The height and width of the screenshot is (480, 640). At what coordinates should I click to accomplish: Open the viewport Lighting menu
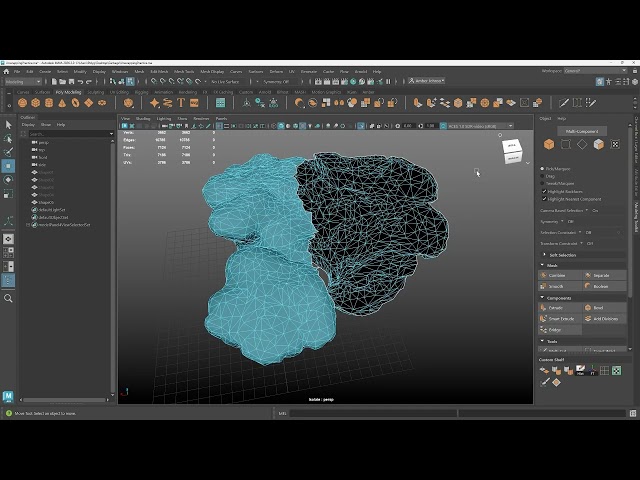pyautogui.click(x=164, y=119)
